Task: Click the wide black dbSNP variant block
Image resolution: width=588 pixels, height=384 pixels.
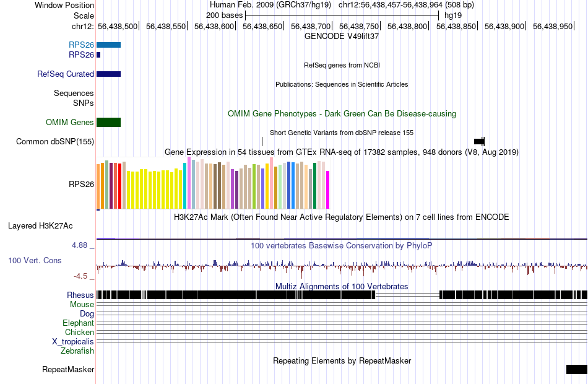Action: [479, 141]
